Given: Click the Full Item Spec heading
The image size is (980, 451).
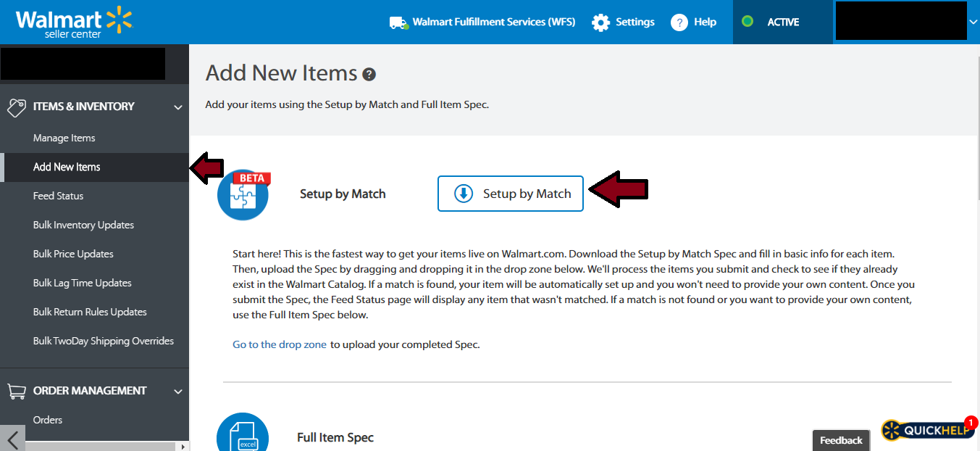Looking at the screenshot, I should point(335,437).
